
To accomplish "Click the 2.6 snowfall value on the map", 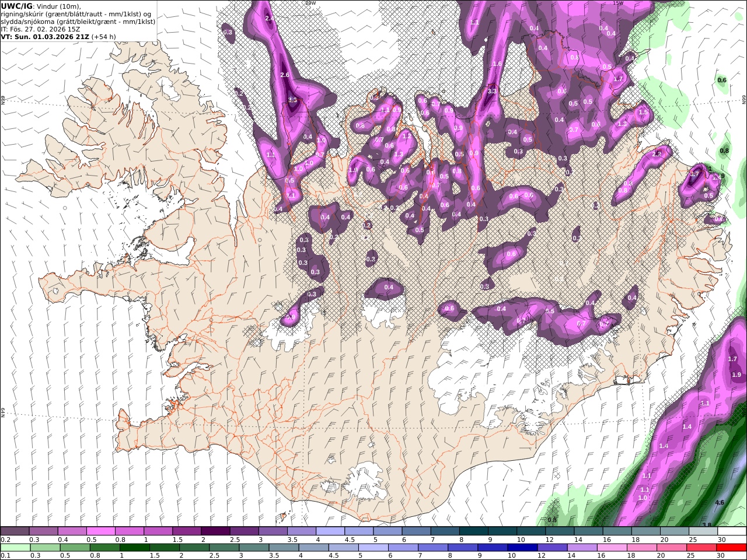I will (x=285, y=75).
